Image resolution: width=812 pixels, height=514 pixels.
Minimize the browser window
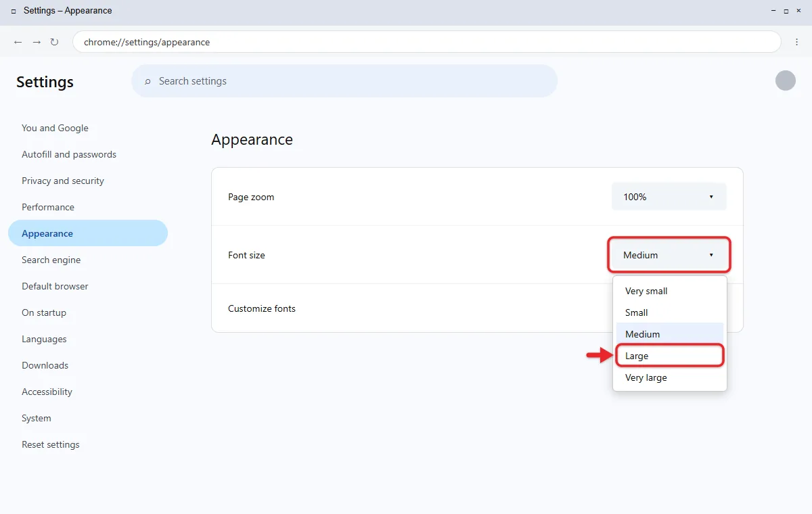coord(773,11)
